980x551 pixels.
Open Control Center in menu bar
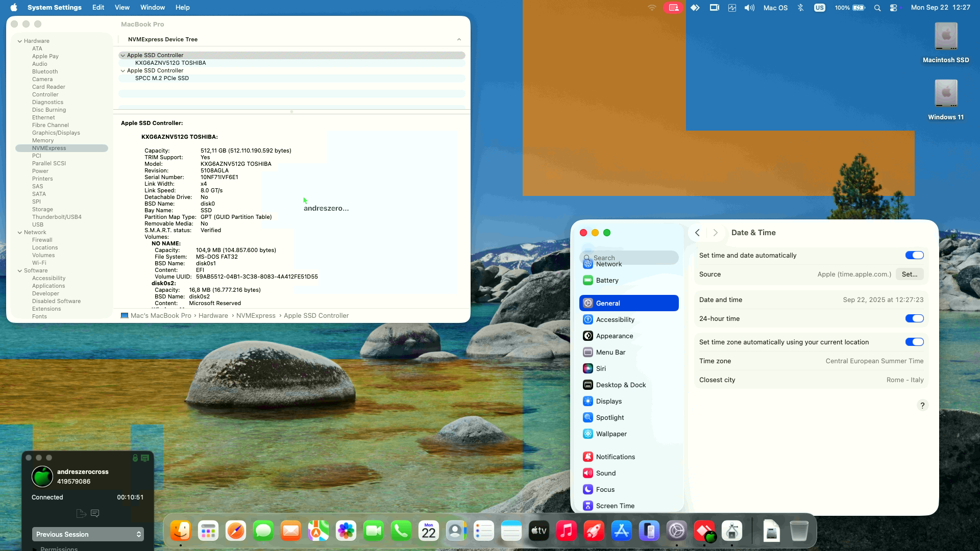(x=894, y=8)
